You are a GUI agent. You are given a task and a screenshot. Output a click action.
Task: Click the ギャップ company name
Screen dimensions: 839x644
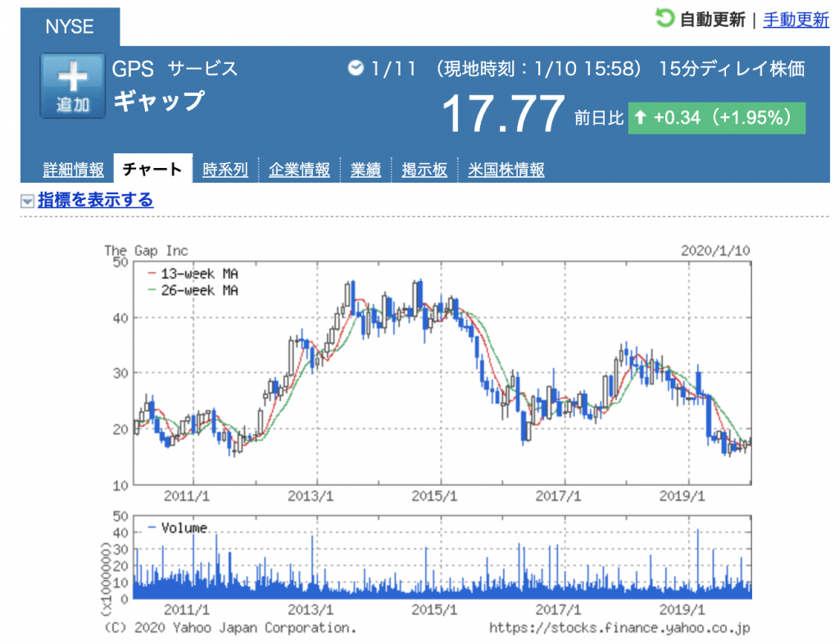click(x=159, y=101)
